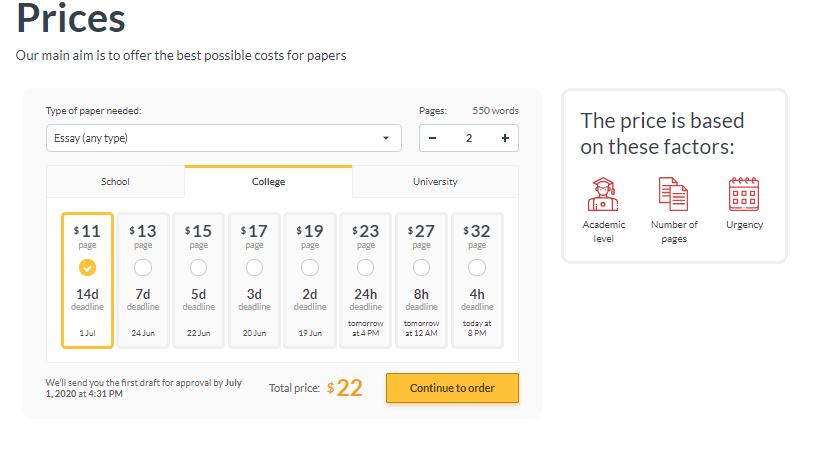Click the 'tomorrow at 12 AM' text
This screenshot has height=458, width=839.
pos(421,328)
